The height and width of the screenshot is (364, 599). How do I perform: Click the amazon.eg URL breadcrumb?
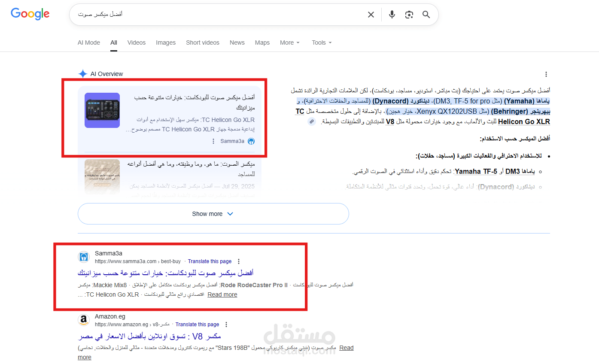coord(132,325)
